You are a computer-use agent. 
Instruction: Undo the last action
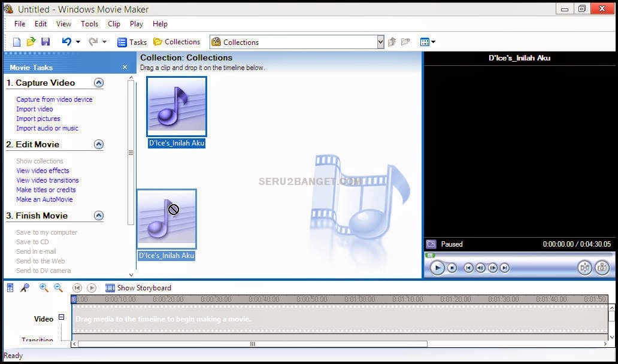pos(66,42)
